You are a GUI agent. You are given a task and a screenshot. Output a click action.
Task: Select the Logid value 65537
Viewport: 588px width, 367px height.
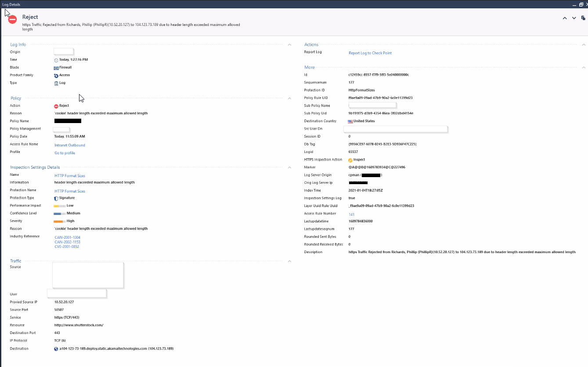tap(353, 152)
